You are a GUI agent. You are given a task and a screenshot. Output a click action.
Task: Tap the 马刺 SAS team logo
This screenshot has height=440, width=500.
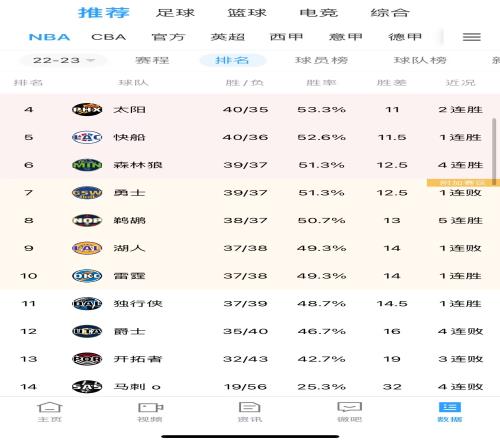(x=87, y=387)
